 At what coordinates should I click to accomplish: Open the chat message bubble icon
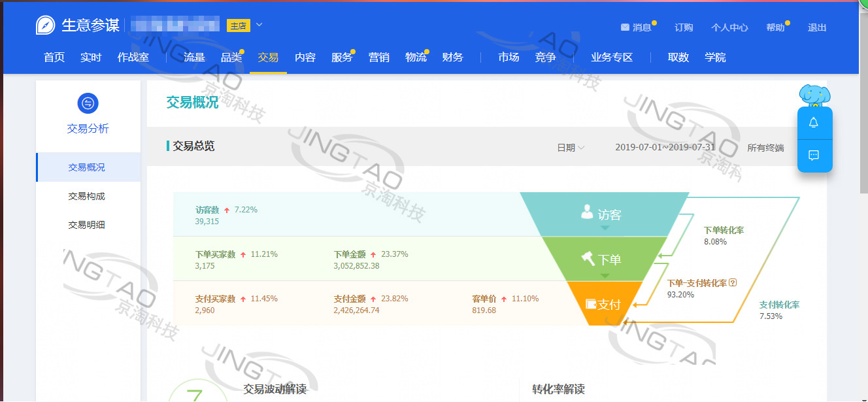pos(814,156)
